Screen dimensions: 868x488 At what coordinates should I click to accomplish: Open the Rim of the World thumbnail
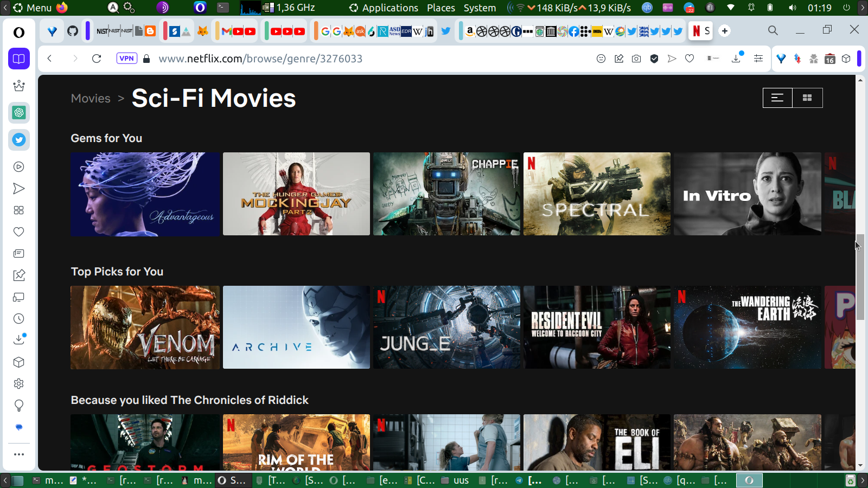tap(296, 442)
